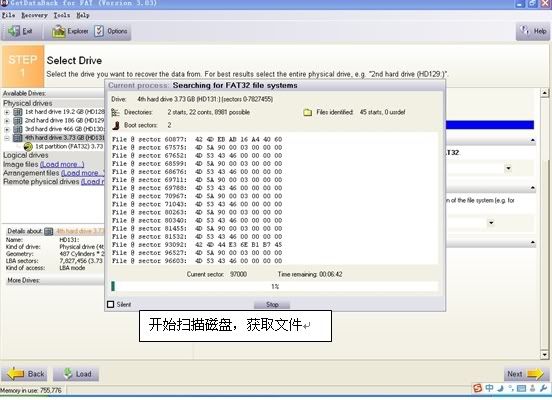The height and width of the screenshot is (400, 552).
Task: Click the yellow Back arrow icon
Action: coord(16,374)
